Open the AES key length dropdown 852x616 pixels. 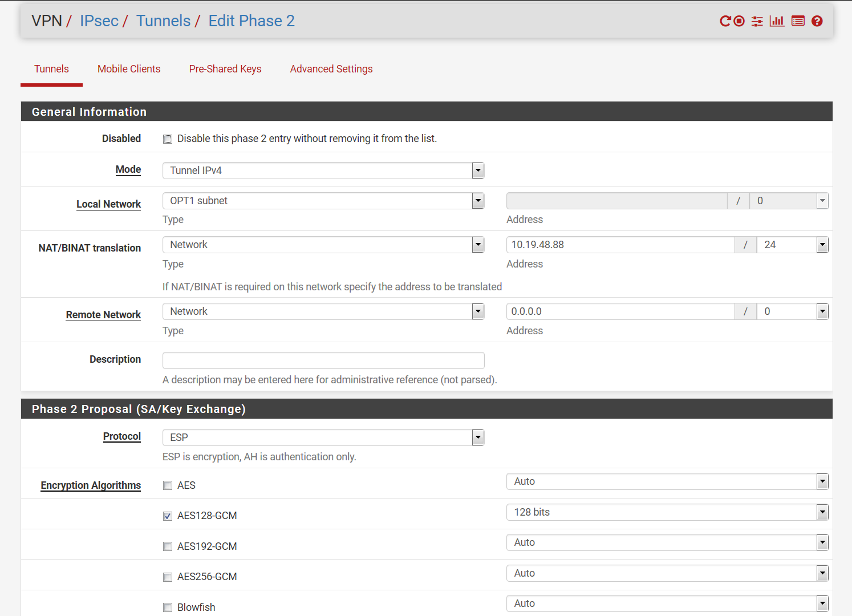tap(667, 481)
